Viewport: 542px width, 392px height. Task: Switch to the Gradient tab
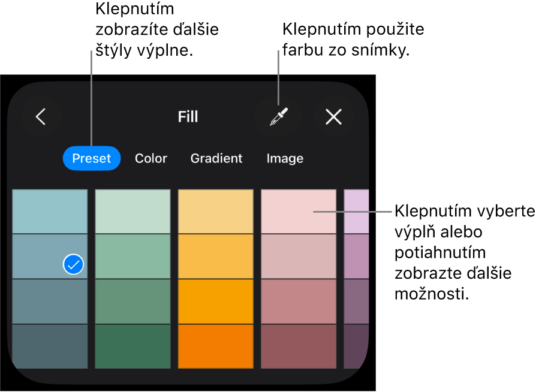pyautogui.click(x=216, y=158)
